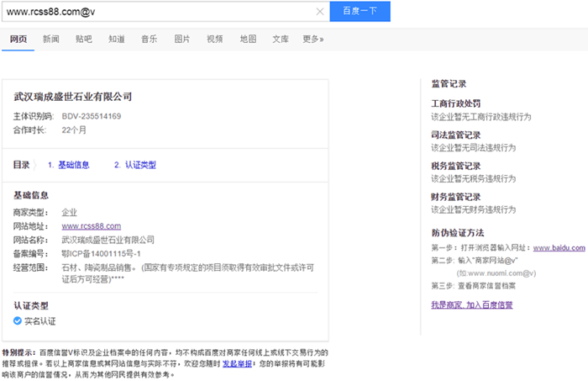Click 我是商家, 加入百度信誉 link
The image size is (588, 381).
pyautogui.click(x=472, y=304)
